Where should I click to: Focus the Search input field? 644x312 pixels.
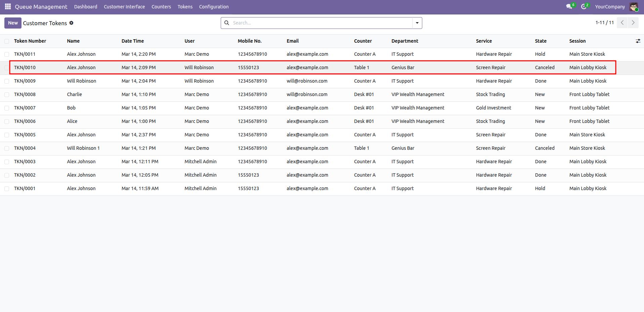tap(321, 23)
